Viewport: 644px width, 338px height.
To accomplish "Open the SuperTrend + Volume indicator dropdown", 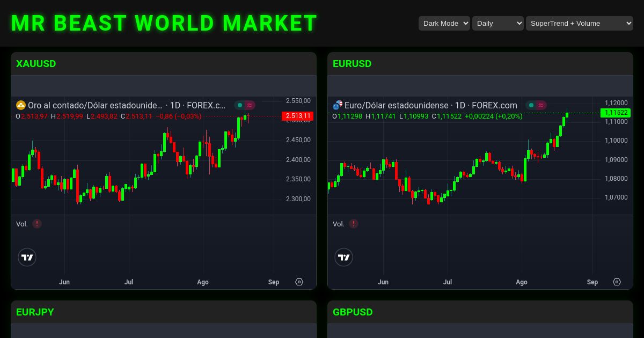I will [x=579, y=23].
